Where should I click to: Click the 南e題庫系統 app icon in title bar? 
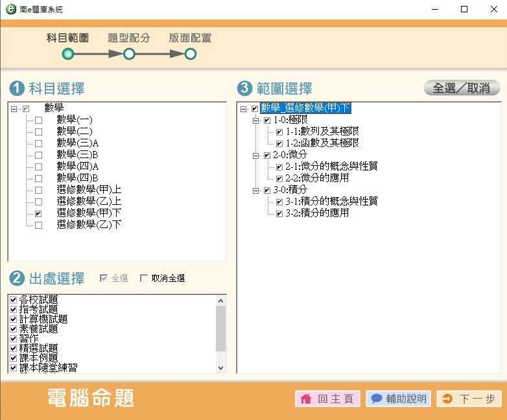point(10,9)
